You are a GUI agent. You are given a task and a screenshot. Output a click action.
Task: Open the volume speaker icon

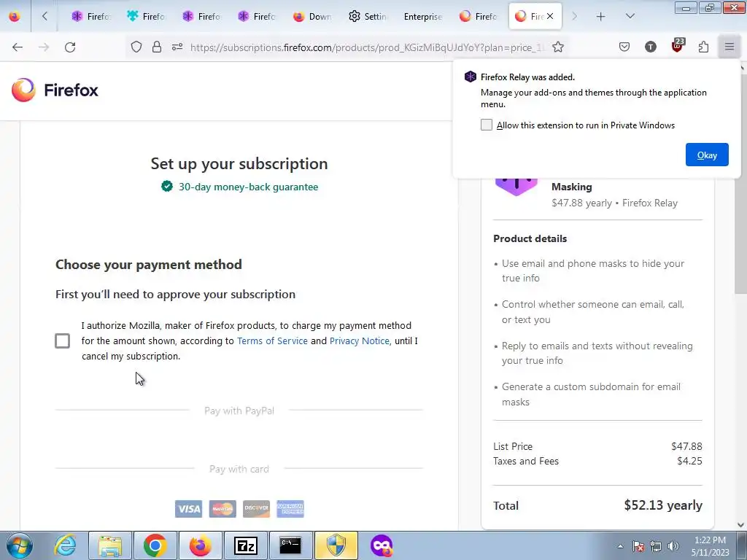(673, 546)
